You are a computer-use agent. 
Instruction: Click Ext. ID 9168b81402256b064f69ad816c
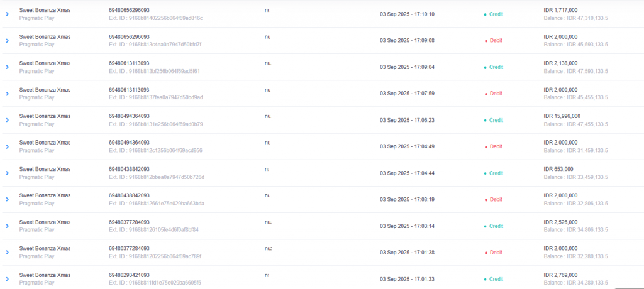(156, 18)
